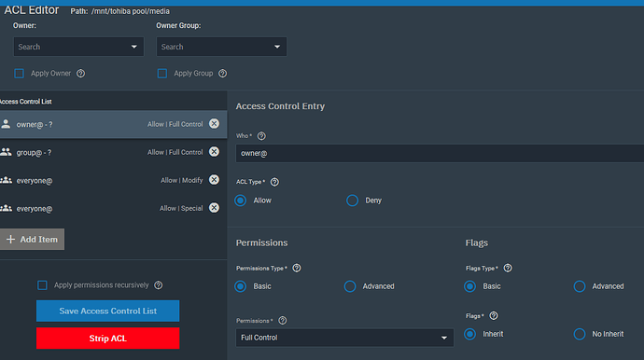Click Save Access Control List
Viewport: 644px width, 360px height.
point(107,311)
